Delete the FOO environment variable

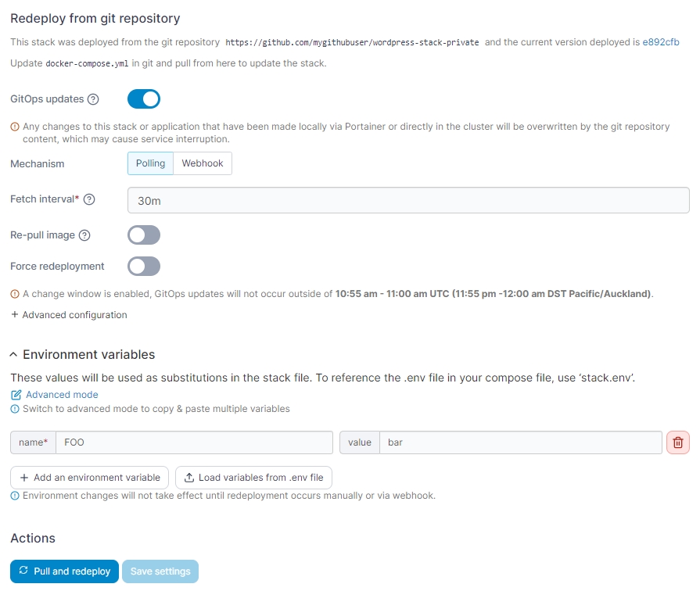tap(677, 442)
